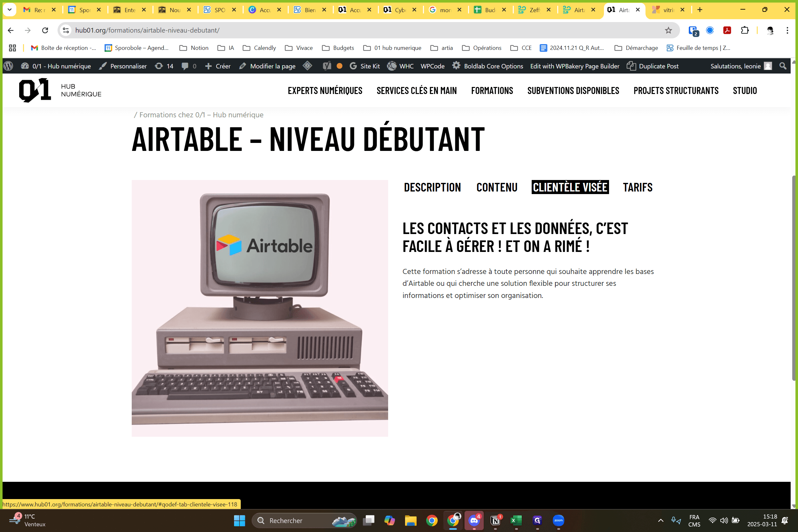Image resolution: width=798 pixels, height=532 pixels.
Task: Click Duplicate Post in admin bar
Action: coord(653,66)
